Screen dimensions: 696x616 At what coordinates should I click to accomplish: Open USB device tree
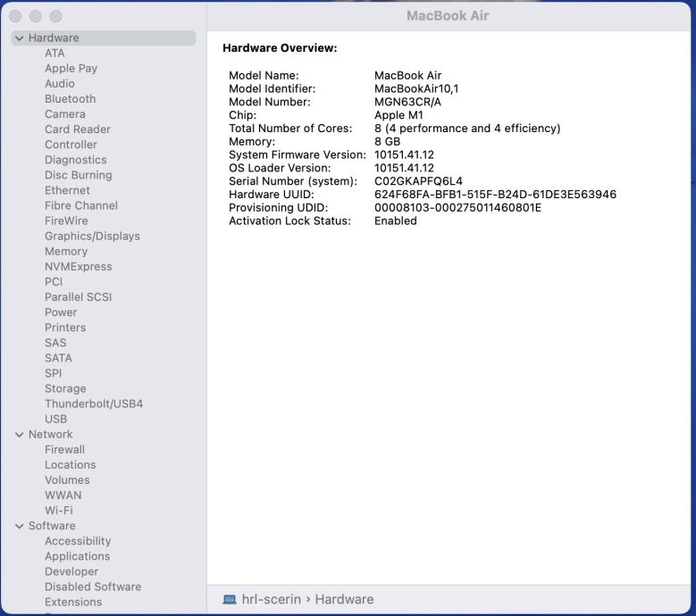(x=56, y=419)
